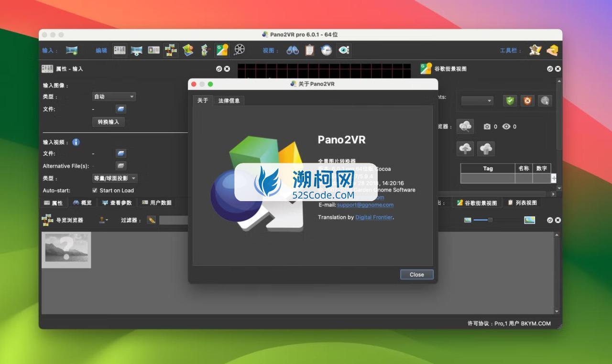Image resolution: width=612 pixels, height=364 pixels.
Task: Switch to the 概览 bottom tab
Action: pyautogui.click(x=82, y=203)
